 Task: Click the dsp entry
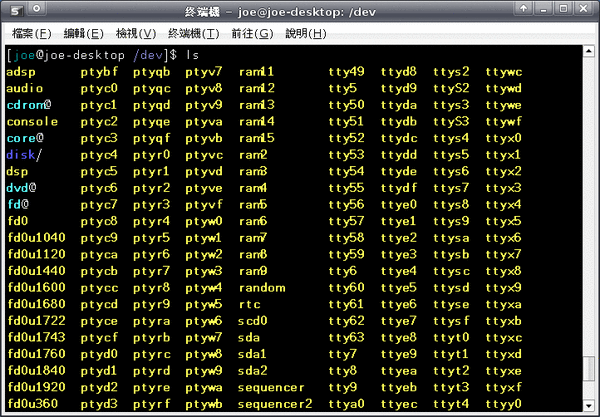pos(17,171)
